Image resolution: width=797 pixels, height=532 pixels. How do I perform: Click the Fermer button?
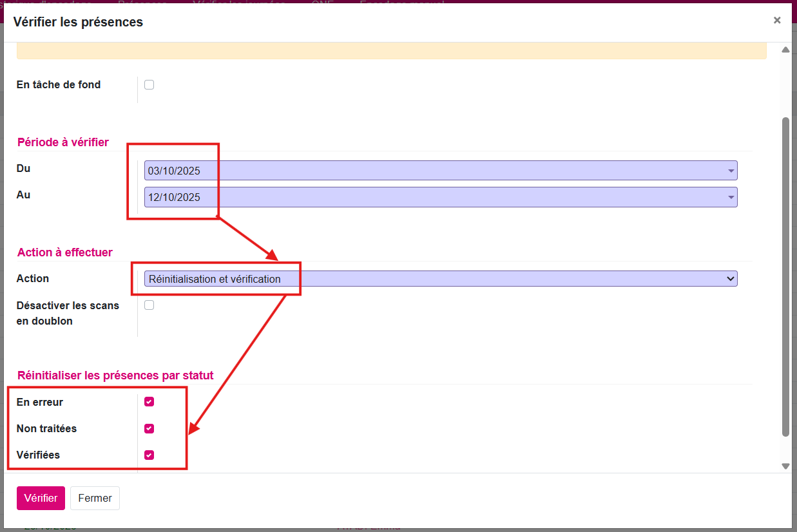click(x=95, y=498)
